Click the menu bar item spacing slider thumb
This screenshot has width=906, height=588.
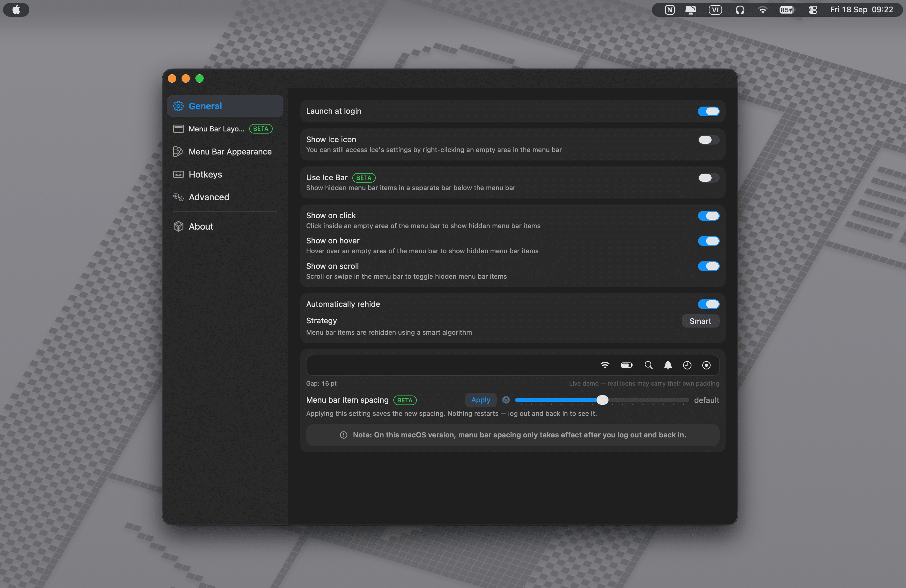[602, 400]
